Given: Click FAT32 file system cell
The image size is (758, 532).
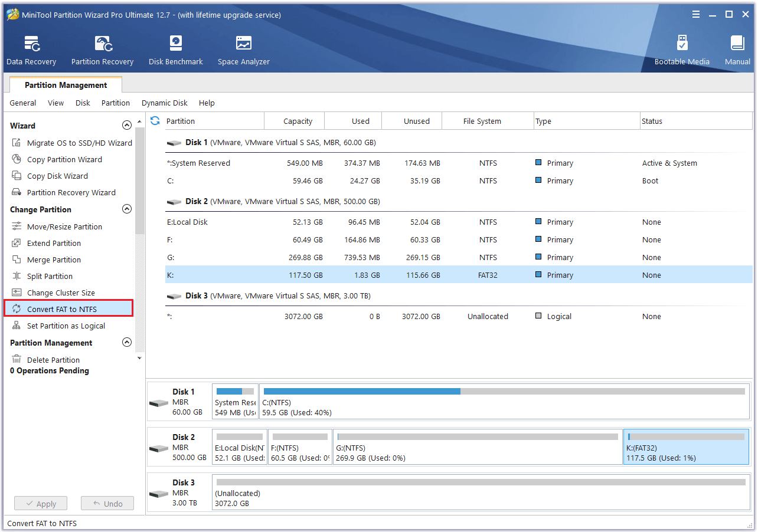Looking at the screenshot, I should pyautogui.click(x=488, y=275).
